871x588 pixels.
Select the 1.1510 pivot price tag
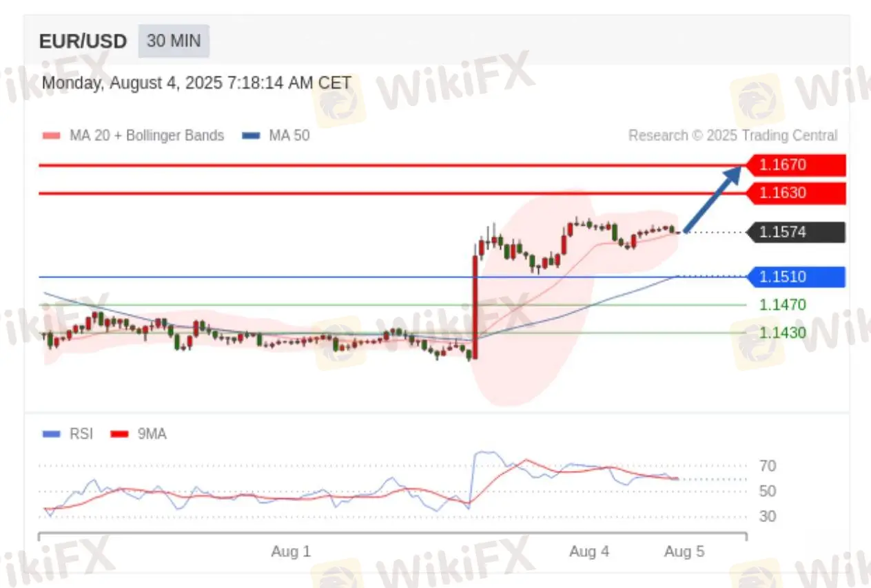coord(796,277)
